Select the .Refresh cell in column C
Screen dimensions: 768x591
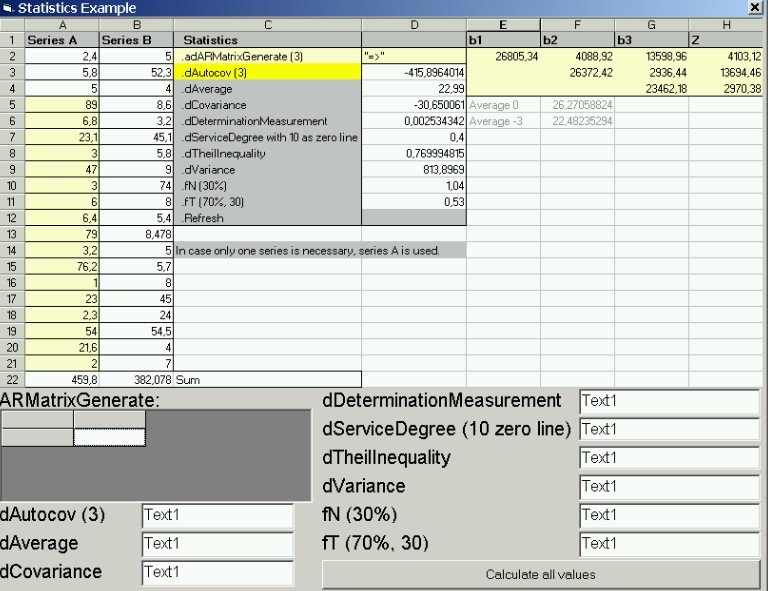[268, 218]
